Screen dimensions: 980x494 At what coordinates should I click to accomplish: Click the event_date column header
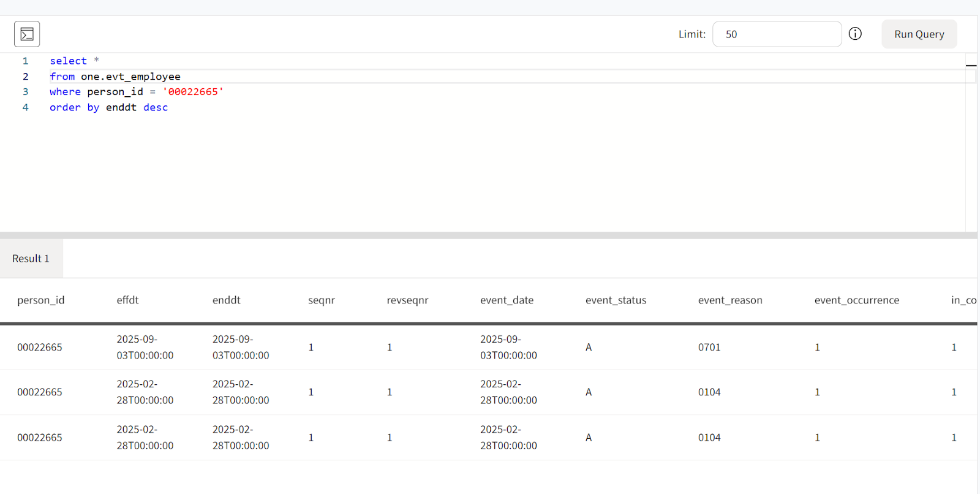point(507,300)
